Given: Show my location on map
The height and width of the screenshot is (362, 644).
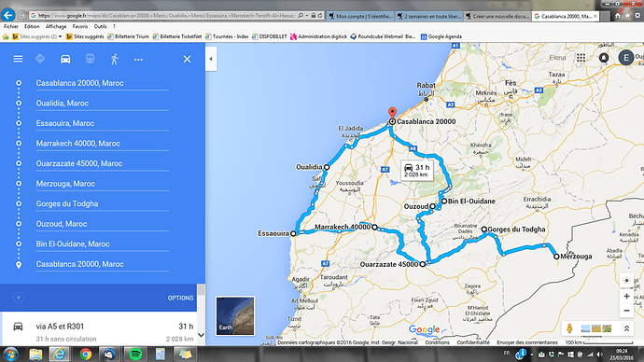Looking at the screenshot, I should tap(626, 281).
